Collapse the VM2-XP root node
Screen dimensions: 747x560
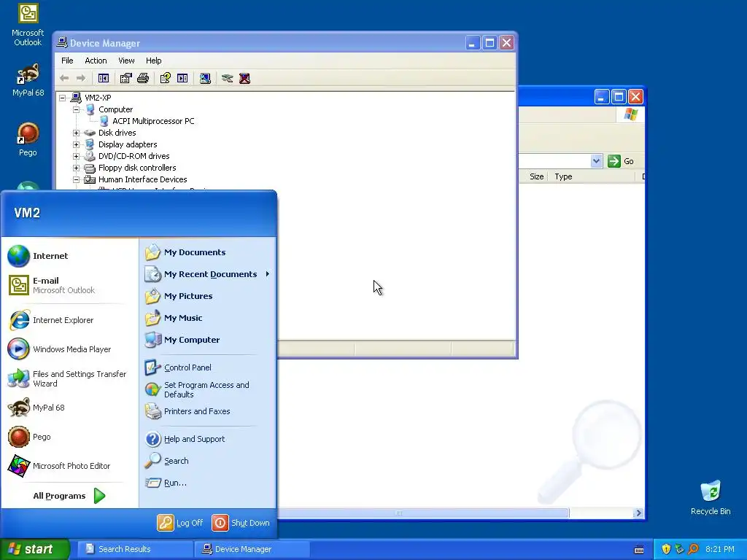click(x=63, y=98)
